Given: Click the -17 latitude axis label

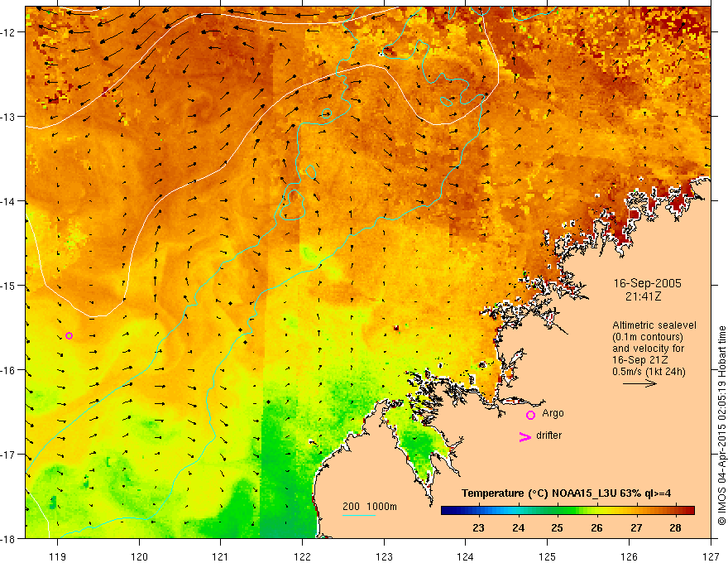Looking at the screenshot, I should point(8,455).
